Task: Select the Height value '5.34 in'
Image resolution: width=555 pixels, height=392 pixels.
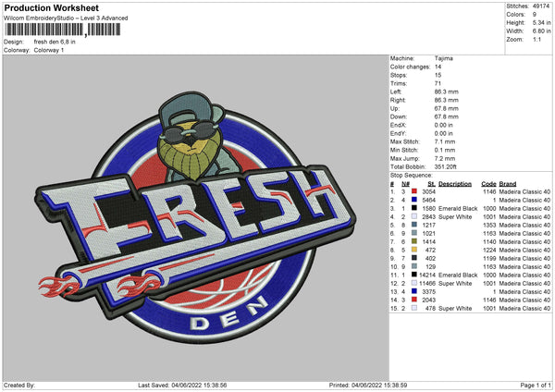Action: point(541,22)
